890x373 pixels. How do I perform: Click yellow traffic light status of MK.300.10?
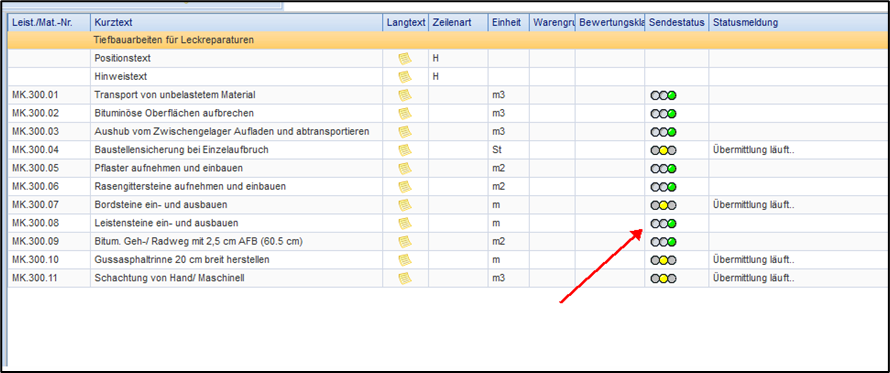tap(664, 260)
